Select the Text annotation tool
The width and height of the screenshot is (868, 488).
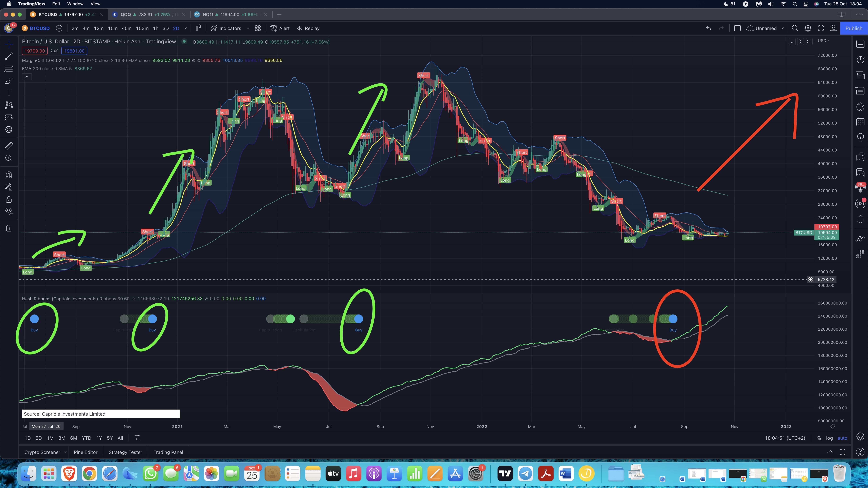9,93
